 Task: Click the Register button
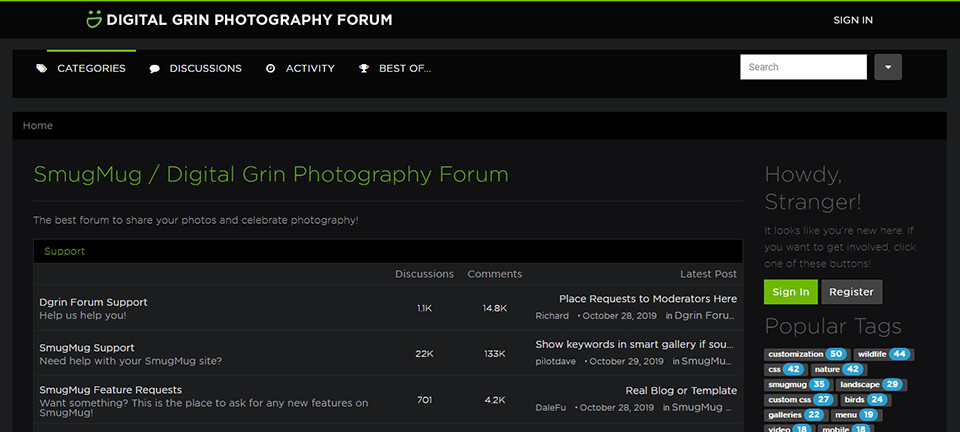tap(851, 292)
